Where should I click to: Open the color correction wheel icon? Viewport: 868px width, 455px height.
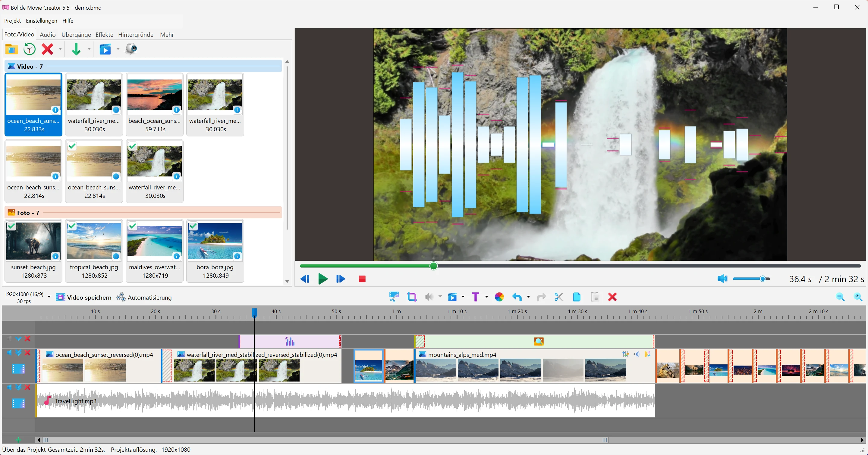(499, 297)
